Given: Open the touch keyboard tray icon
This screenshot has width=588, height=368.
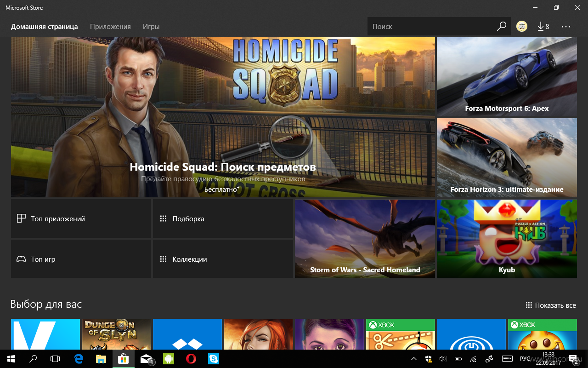Looking at the screenshot, I should tap(507, 359).
